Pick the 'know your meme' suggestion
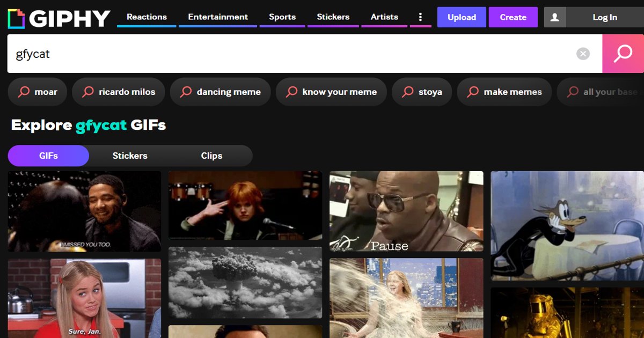This screenshot has height=338, width=644. click(x=331, y=92)
